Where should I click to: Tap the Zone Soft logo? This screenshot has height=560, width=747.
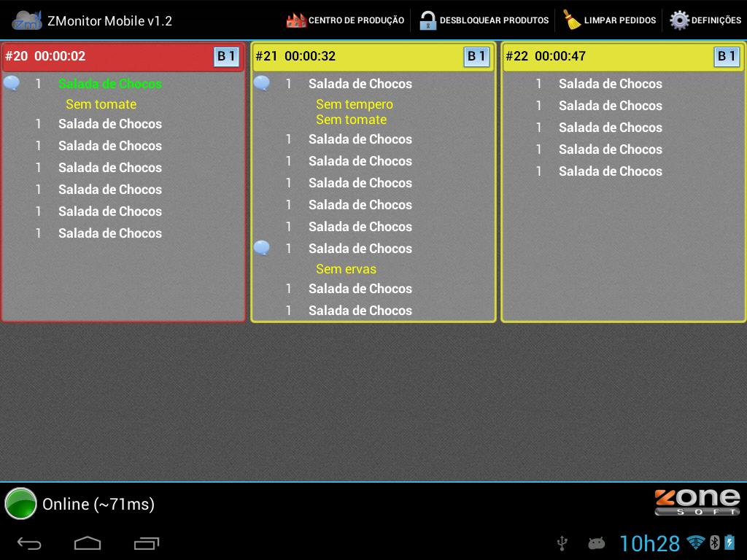pyautogui.click(x=697, y=503)
